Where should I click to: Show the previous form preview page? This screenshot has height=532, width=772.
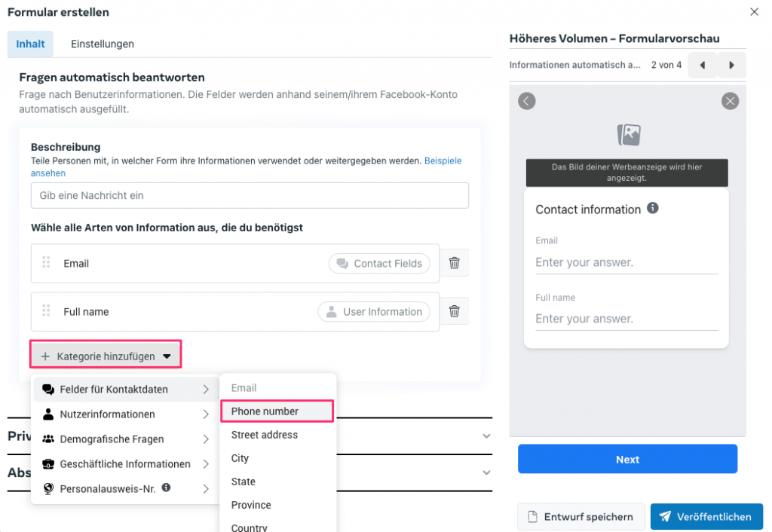point(703,66)
